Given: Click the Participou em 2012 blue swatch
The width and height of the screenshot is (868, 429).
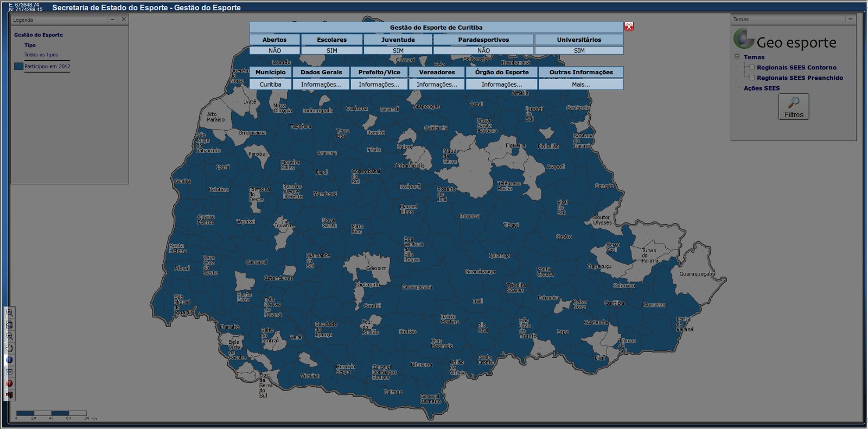Looking at the screenshot, I should coord(18,67).
